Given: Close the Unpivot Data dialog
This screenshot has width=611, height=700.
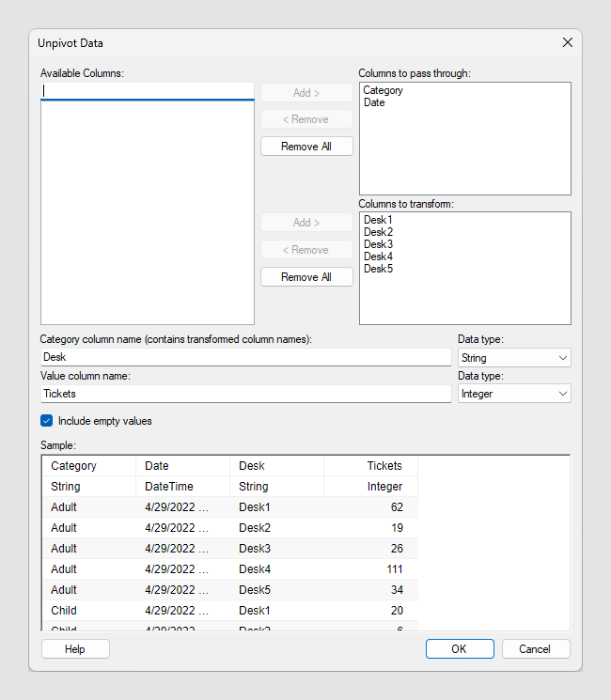Looking at the screenshot, I should point(567,42).
